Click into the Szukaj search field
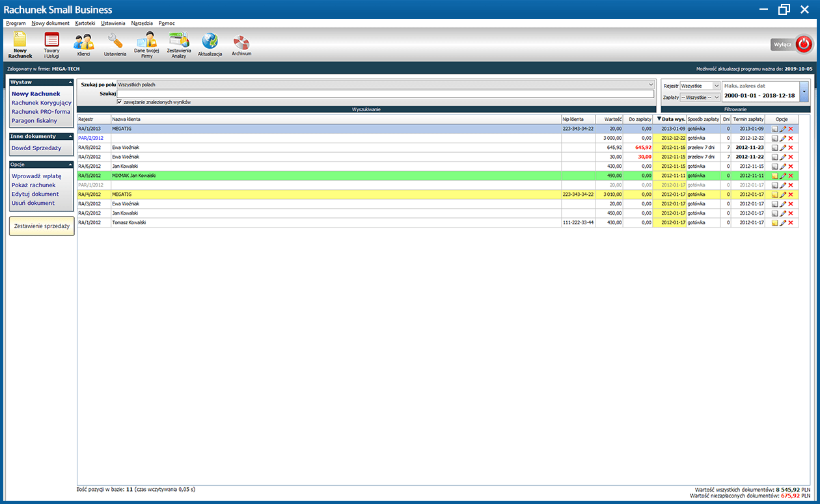820x504 pixels. click(x=385, y=94)
